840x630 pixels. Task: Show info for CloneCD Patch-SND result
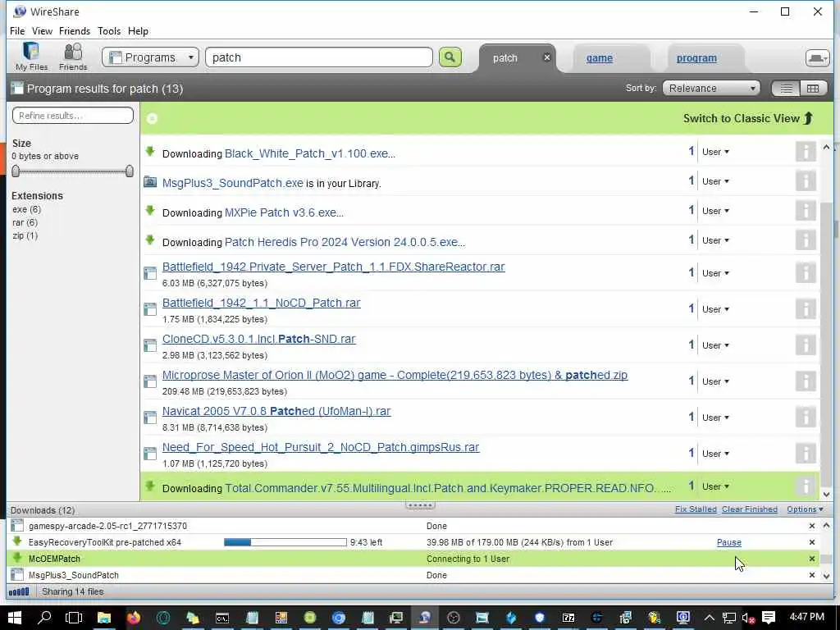point(806,345)
